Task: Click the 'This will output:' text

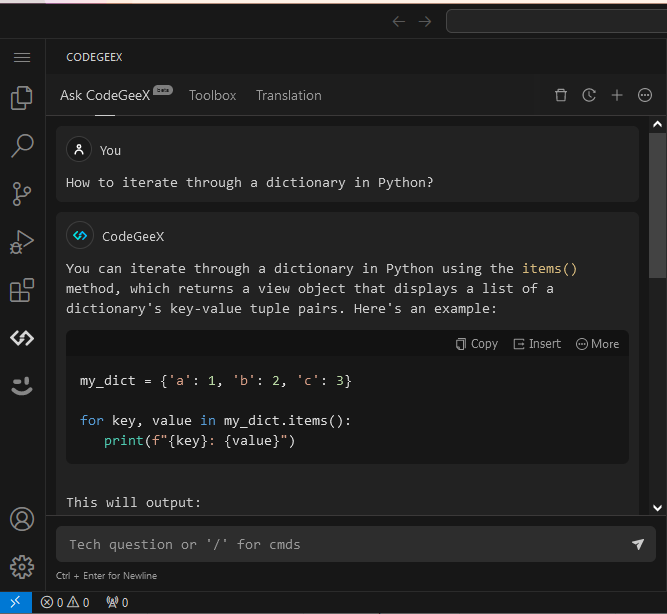Action: (x=134, y=503)
